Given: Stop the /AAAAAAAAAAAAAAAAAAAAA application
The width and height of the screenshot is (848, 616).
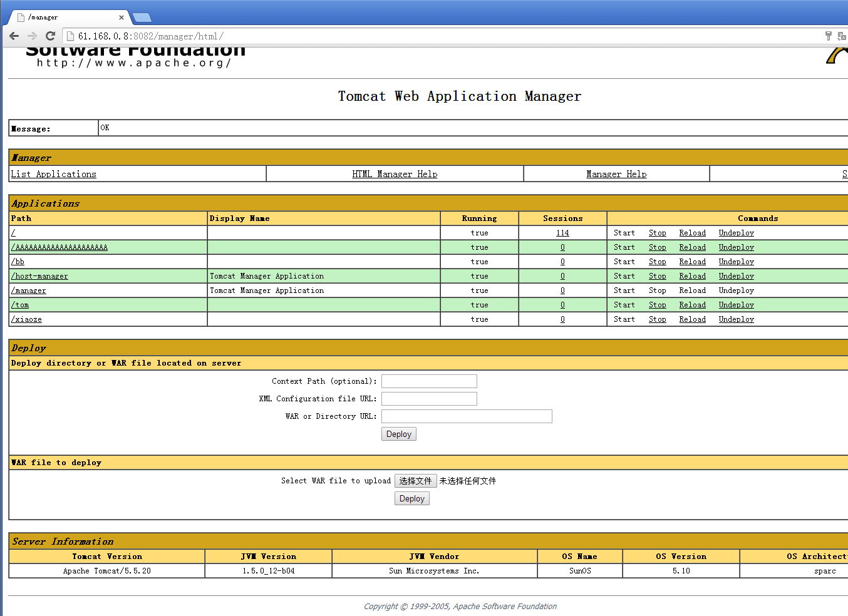Looking at the screenshot, I should coord(658,247).
